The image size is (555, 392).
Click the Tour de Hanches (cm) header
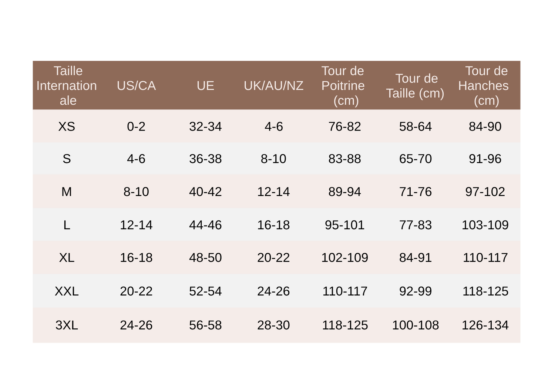[x=484, y=85]
